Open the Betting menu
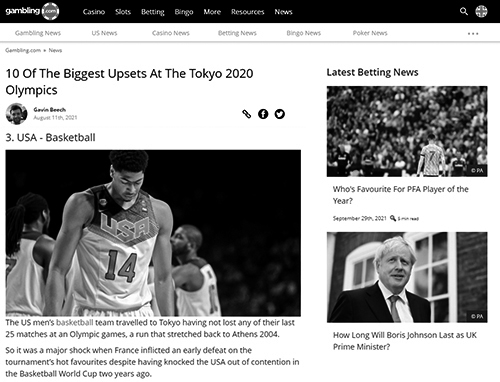 (153, 12)
